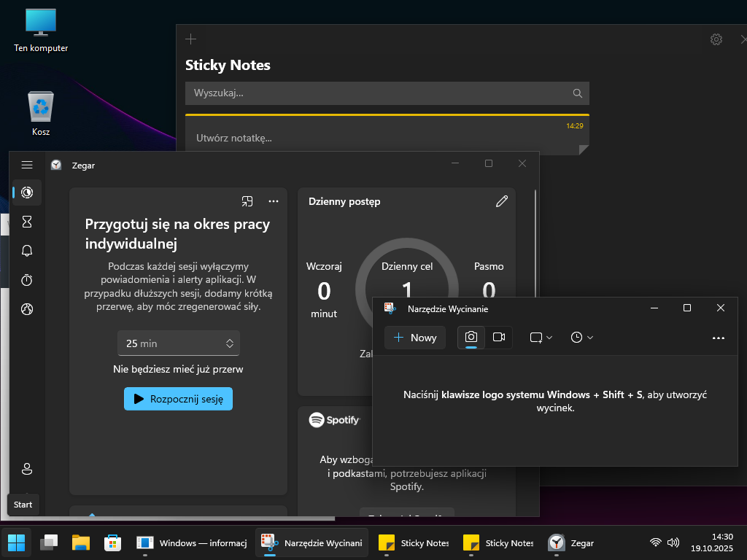Open the World clock section in Zegar
Screen dimensions: 747x560
[27, 309]
